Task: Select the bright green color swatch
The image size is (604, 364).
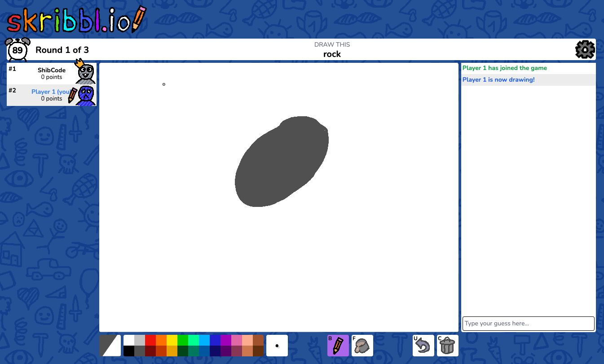Action: point(183,340)
